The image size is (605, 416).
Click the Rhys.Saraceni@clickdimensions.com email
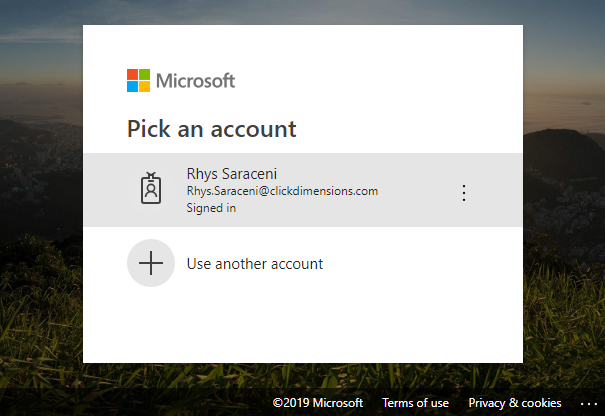[x=282, y=191]
